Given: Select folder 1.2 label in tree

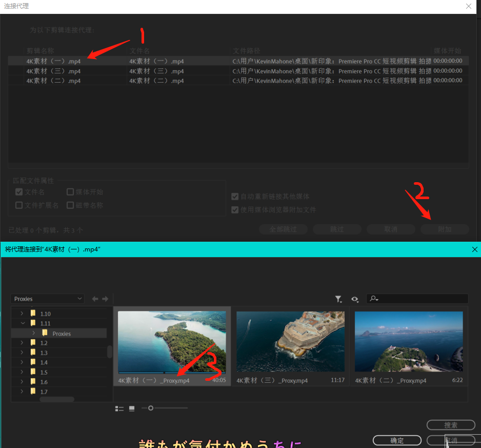Looking at the screenshot, I should (44, 343).
